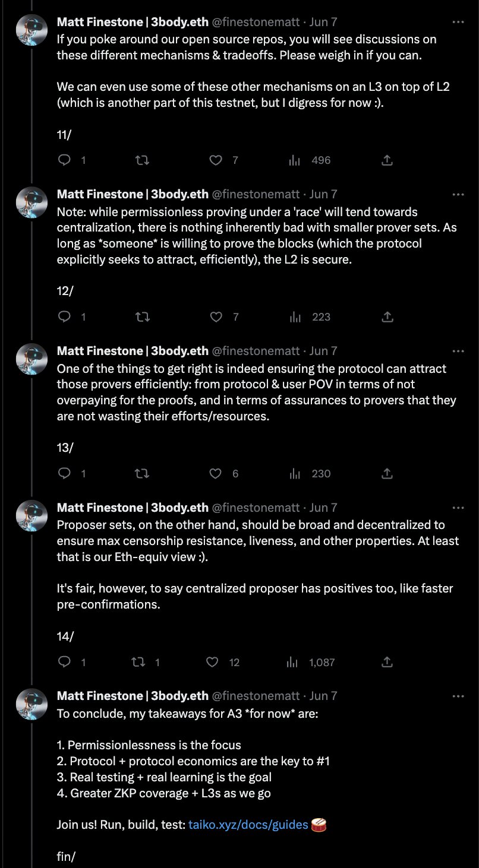The height and width of the screenshot is (868, 479).
Task: Open more options on tweet 13/
Action: (458, 351)
